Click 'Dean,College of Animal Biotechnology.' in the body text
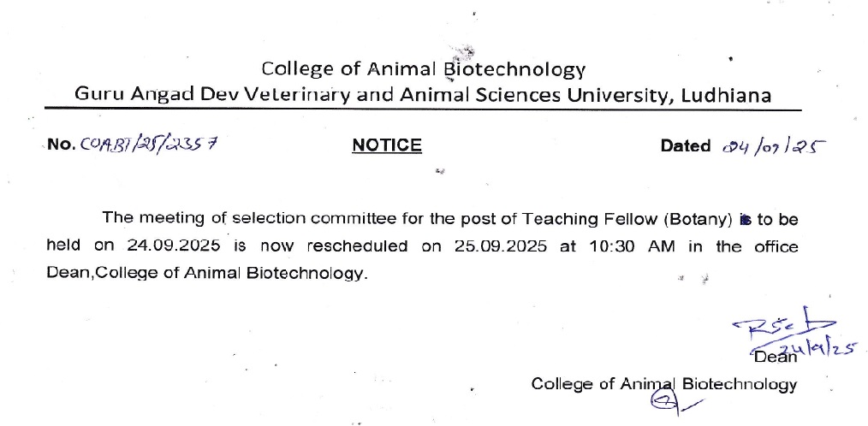 coord(206,274)
